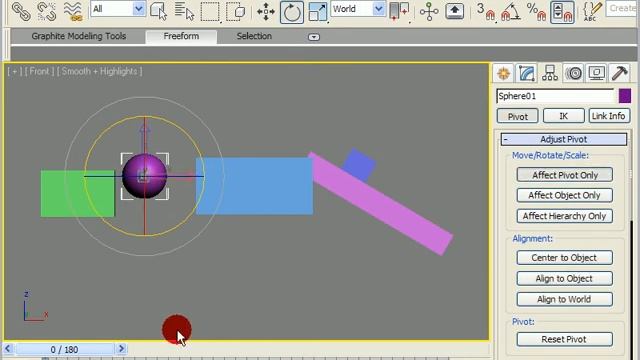Activate the Select and Uniform Scale tool
This screenshot has height=360, width=640.
click(318, 11)
